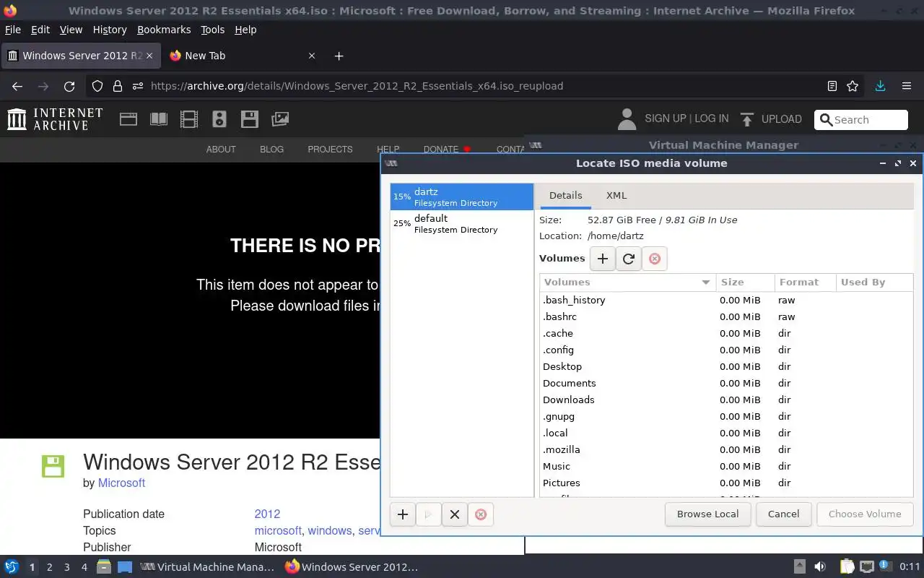Viewport: 924px width, 578px height.
Task: Open Firefox hamburger application menu
Action: [x=907, y=86]
